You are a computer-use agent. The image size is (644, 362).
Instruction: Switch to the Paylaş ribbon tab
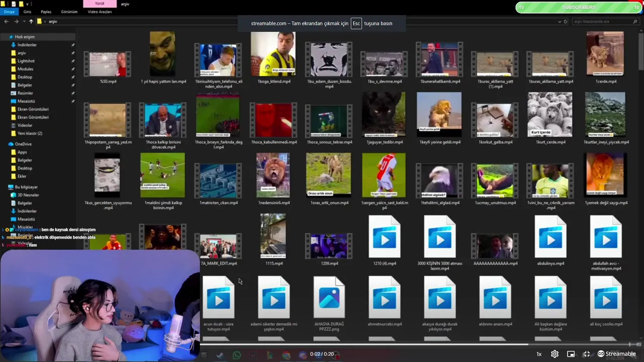46,12
